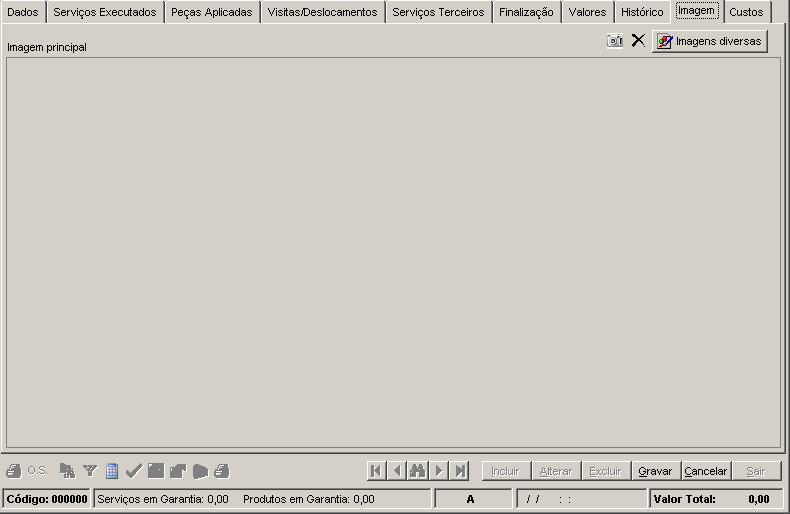Go to the first record
This screenshot has height=514, width=790.
[x=376, y=471]
